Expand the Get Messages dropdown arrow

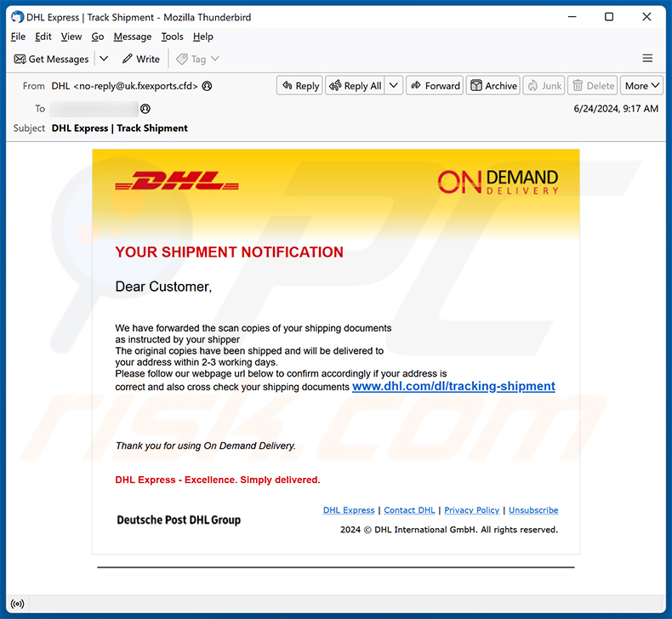[104, 59]
